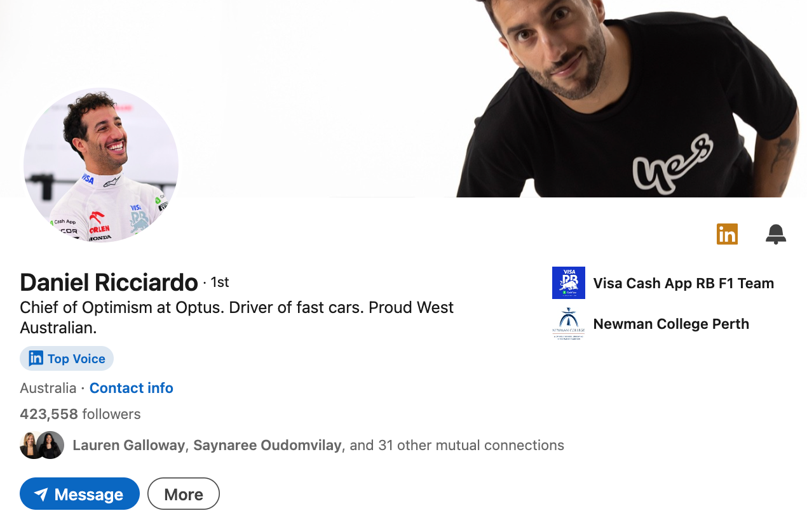807x532 pixels.
Task: Send a message via the Message button
Action: 79,494
